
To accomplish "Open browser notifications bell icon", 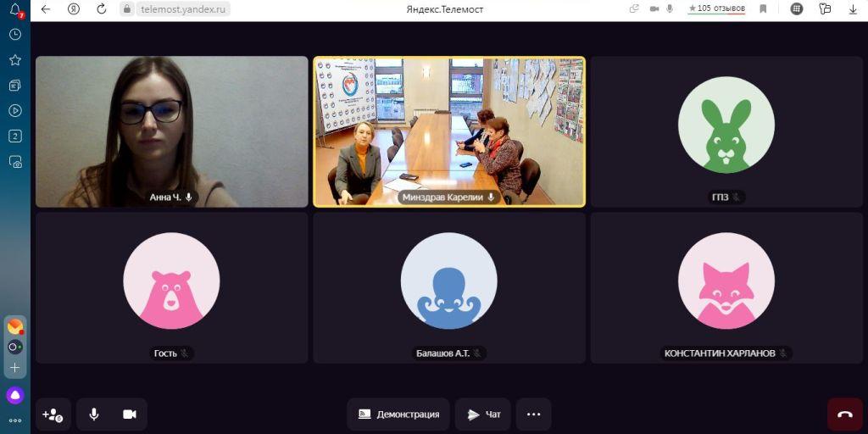I will tap(14, 9).
